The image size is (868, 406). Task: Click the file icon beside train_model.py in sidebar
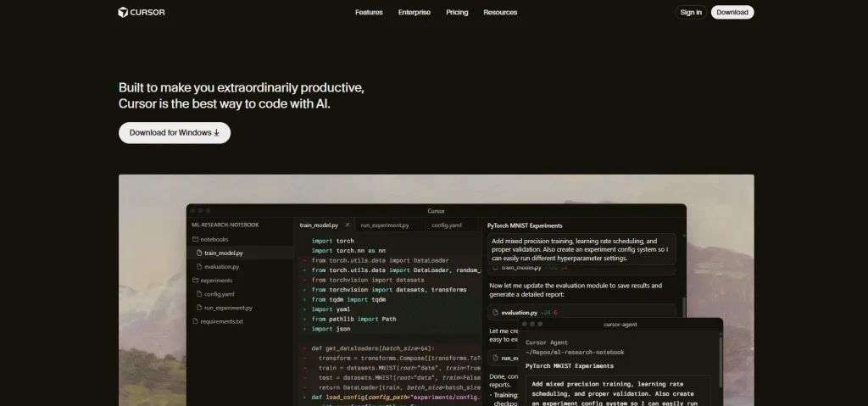(x=199, y=253)
